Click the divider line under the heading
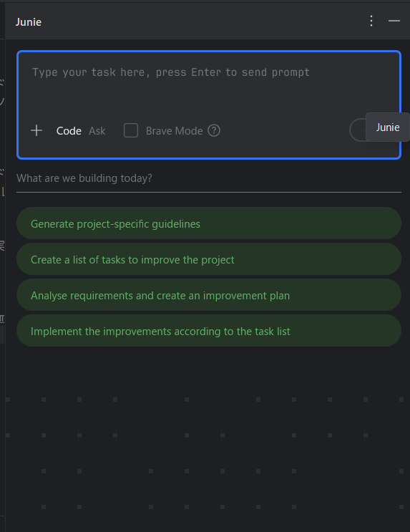Screen dimensions: 410x532 209,192
